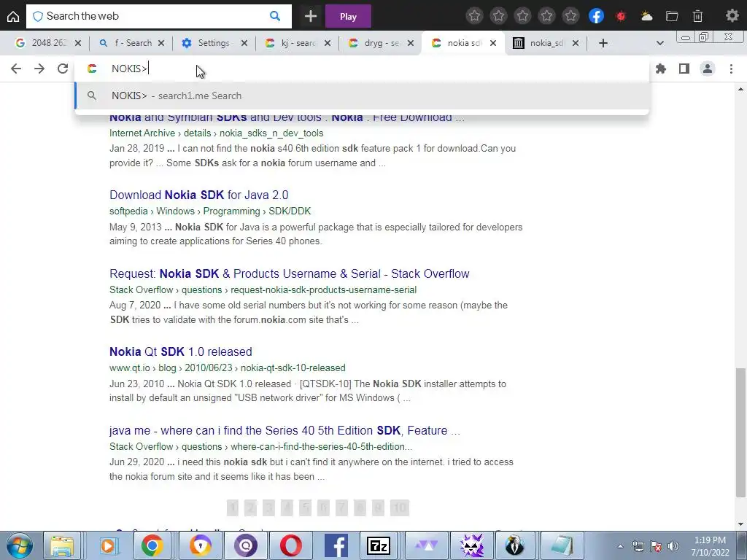Screen dimensions: 747x560
Task: Toggle the side panel icon
Action: tap(684, 69)
